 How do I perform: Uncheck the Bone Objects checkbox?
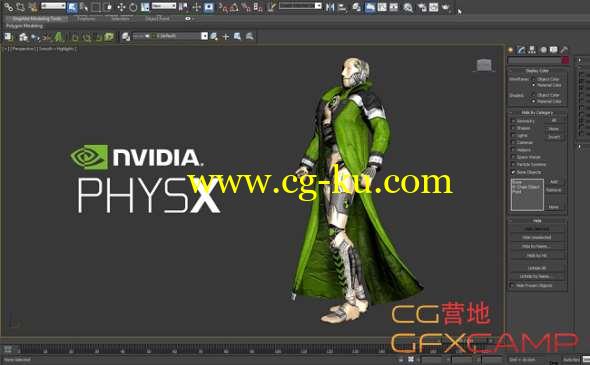[x=513, y=172]
